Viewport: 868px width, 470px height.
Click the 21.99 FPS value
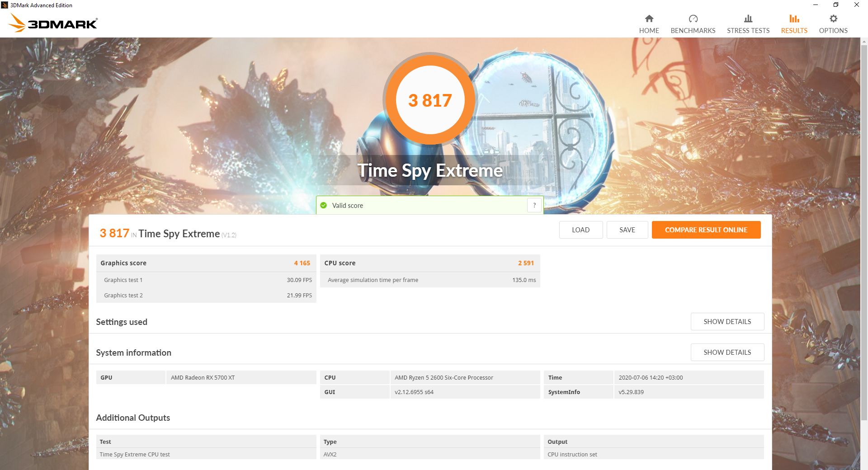click(x=299, y=296)
